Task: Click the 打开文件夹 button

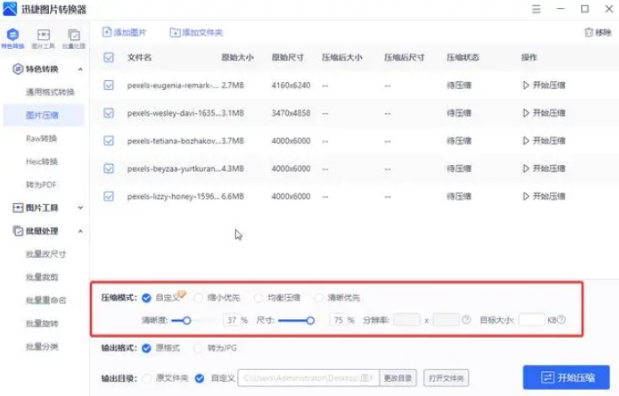Action: coord(446,378)
